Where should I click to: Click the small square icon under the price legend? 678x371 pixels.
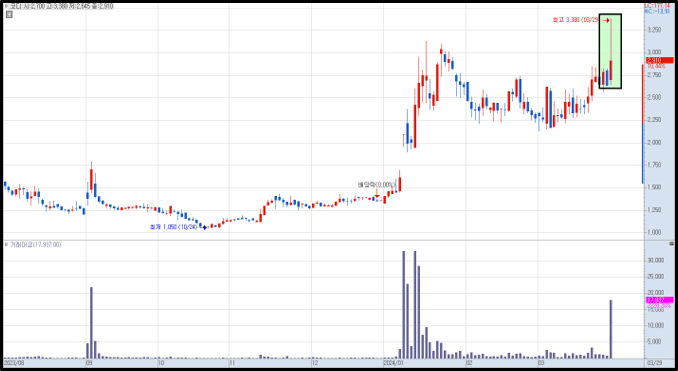(10, 14)
